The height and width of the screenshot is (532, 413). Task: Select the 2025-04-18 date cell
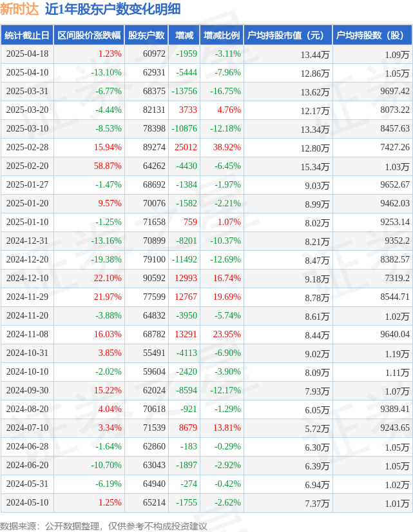click(27, 54)
